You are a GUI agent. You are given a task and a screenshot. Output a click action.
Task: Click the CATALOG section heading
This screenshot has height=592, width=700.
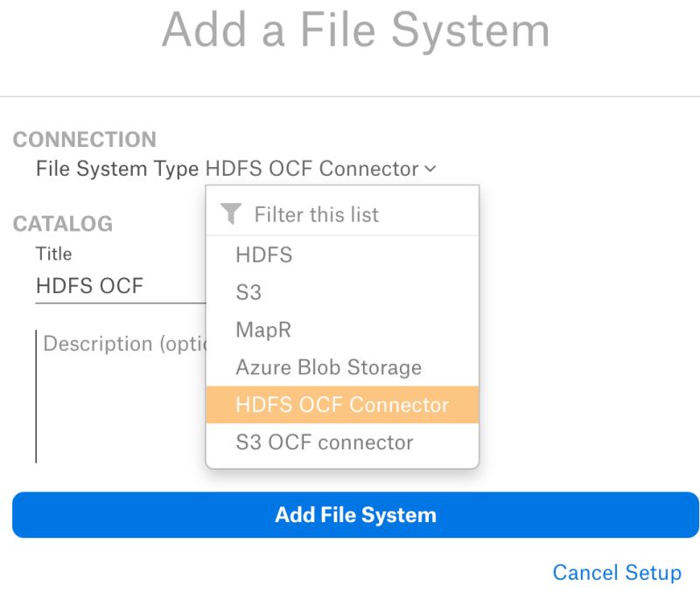[x=63, y=224]
